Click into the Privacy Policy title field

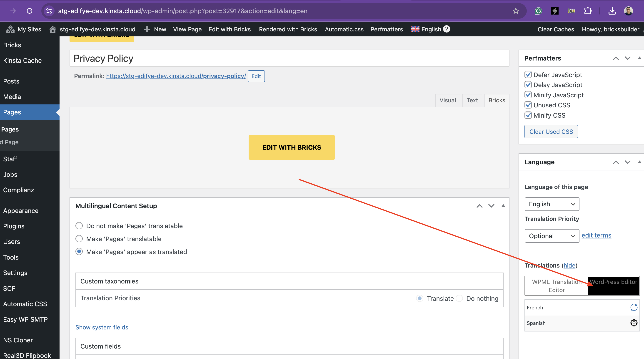click(x=289, y=58)
